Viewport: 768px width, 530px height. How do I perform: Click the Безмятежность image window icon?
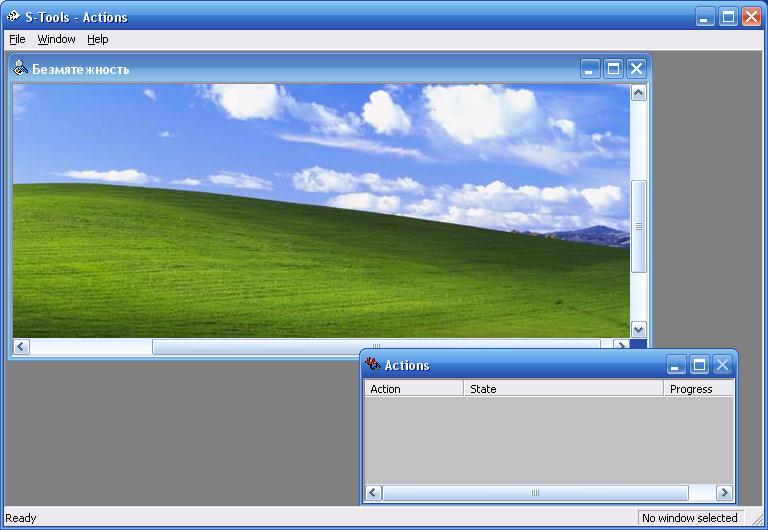click(20, 68)
